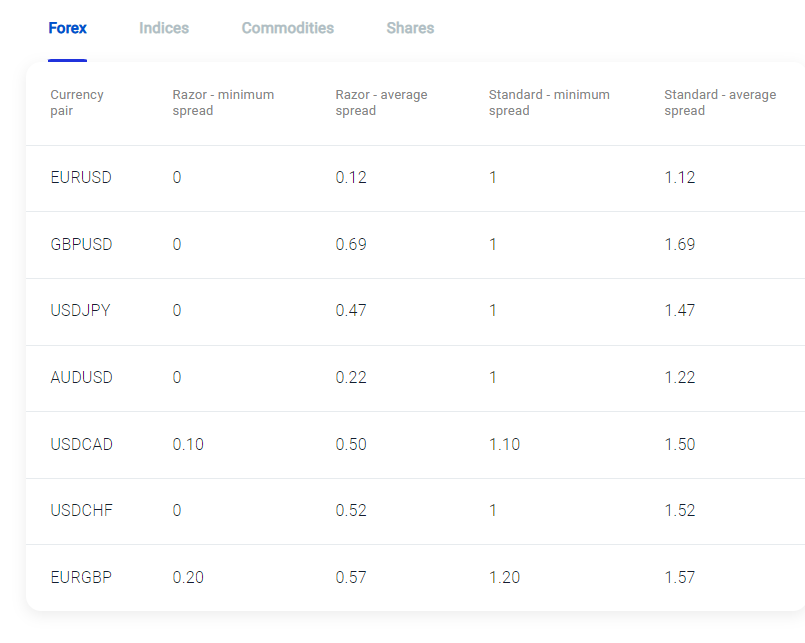
Task: Click the Standard - minimum spread header
Action: pos(548,103)
